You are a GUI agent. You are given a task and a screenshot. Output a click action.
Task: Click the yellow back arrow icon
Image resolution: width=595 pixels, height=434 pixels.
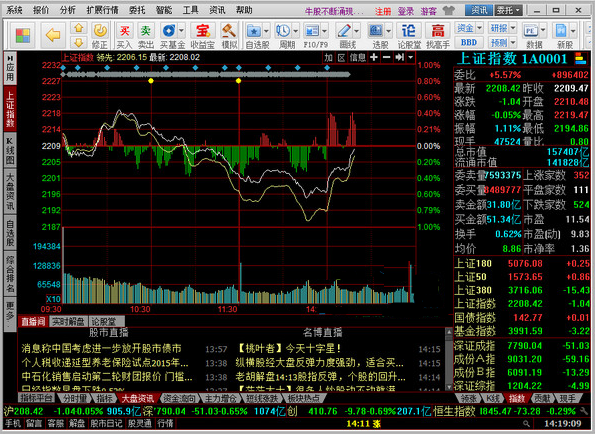tap(53, 35)
